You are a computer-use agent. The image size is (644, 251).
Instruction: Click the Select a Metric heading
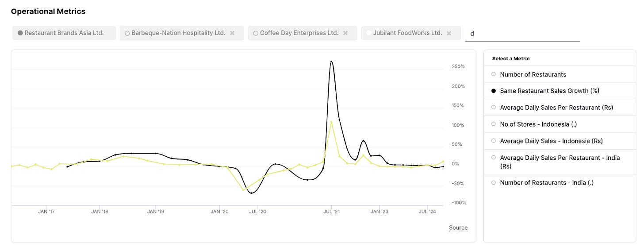[x=511, y=58]
